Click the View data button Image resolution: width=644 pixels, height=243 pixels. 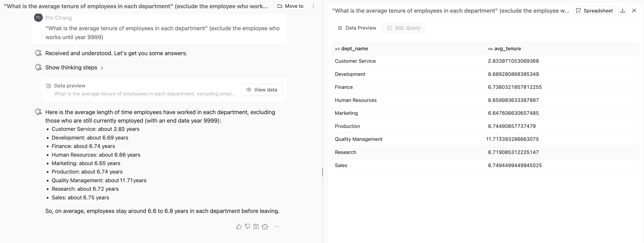click(261, 90)
